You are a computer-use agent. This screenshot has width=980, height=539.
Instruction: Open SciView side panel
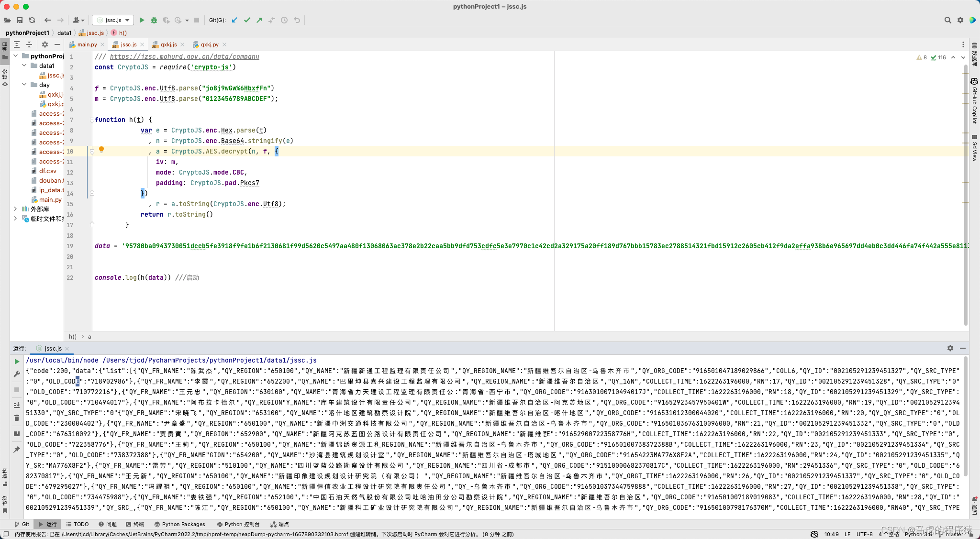(974, 148)
